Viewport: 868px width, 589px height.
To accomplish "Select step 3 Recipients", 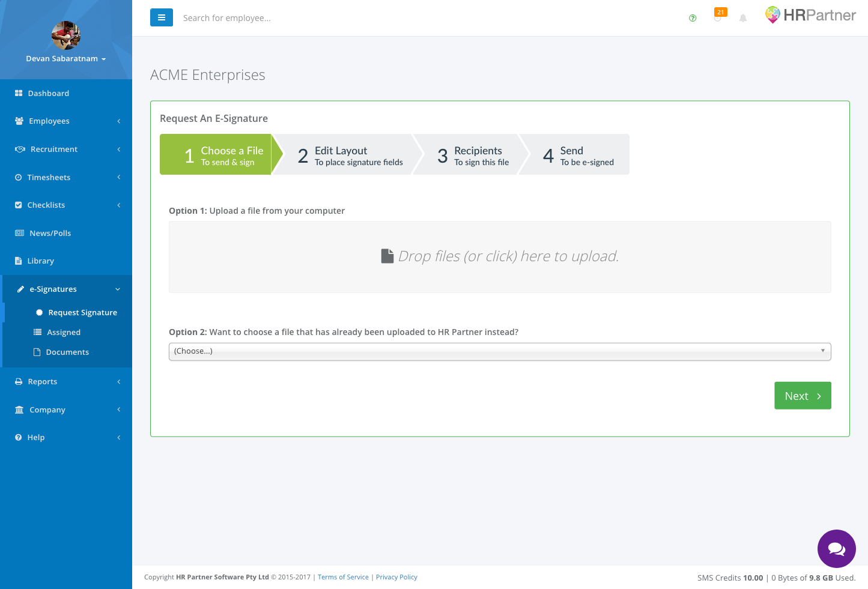I will (473, 154).
